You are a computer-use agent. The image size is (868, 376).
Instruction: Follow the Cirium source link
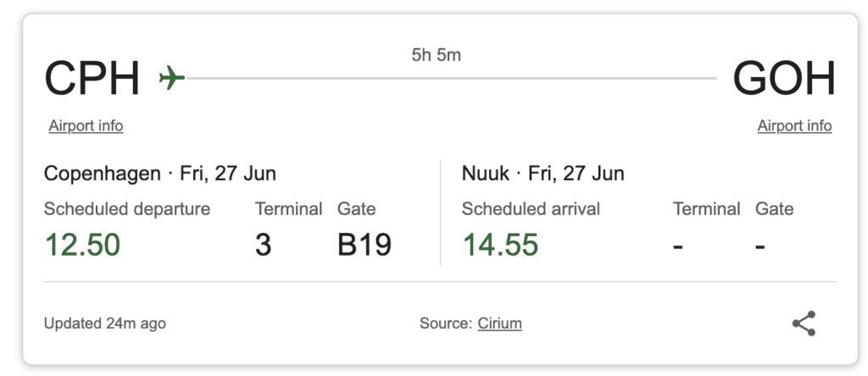[x=499, y=323]
